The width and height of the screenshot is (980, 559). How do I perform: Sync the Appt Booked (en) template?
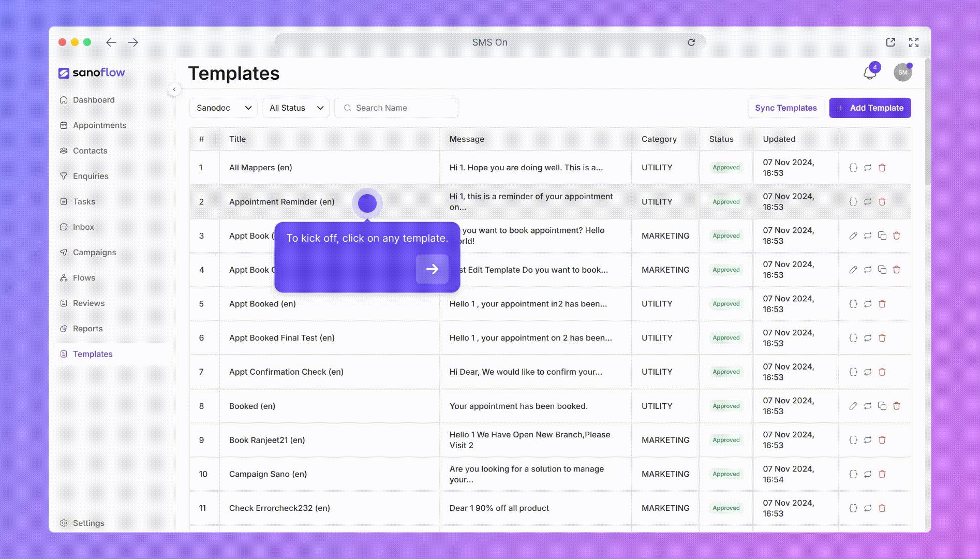point(868,304)
